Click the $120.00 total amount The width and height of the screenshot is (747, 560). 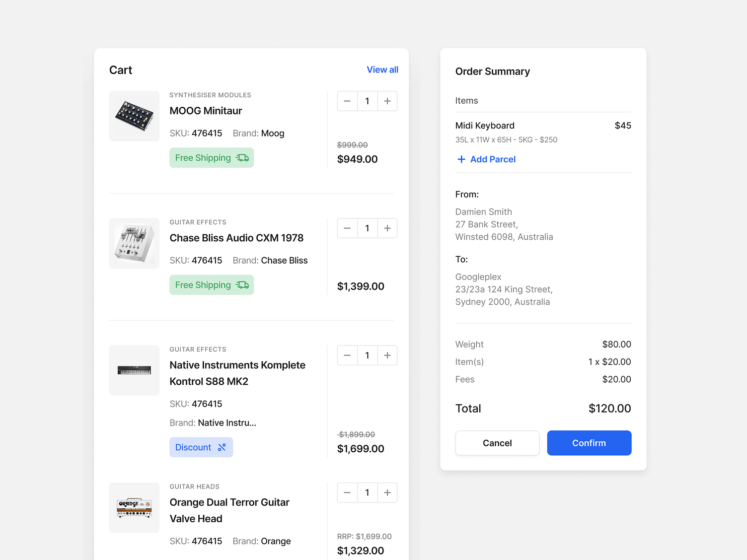click(x=609, y=409)
